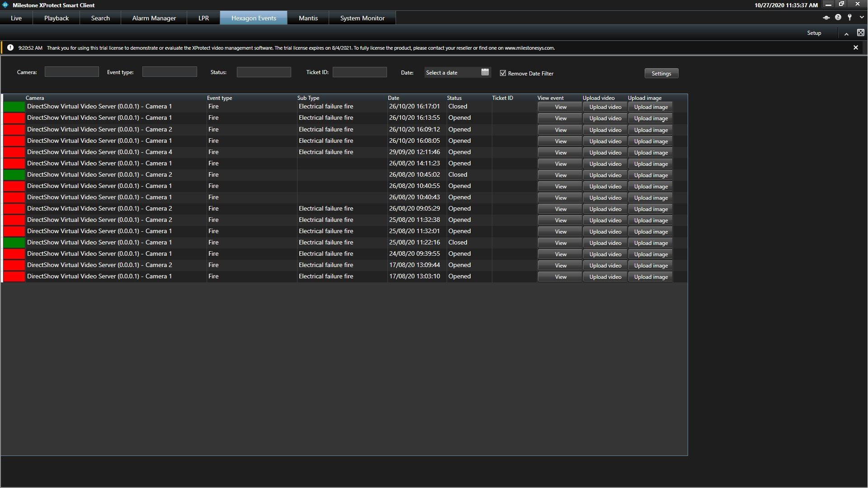Click red status swatch of 29/09/20 12:11:46 row
This screenshot has height=488, width=868.
tap(14, 152)
